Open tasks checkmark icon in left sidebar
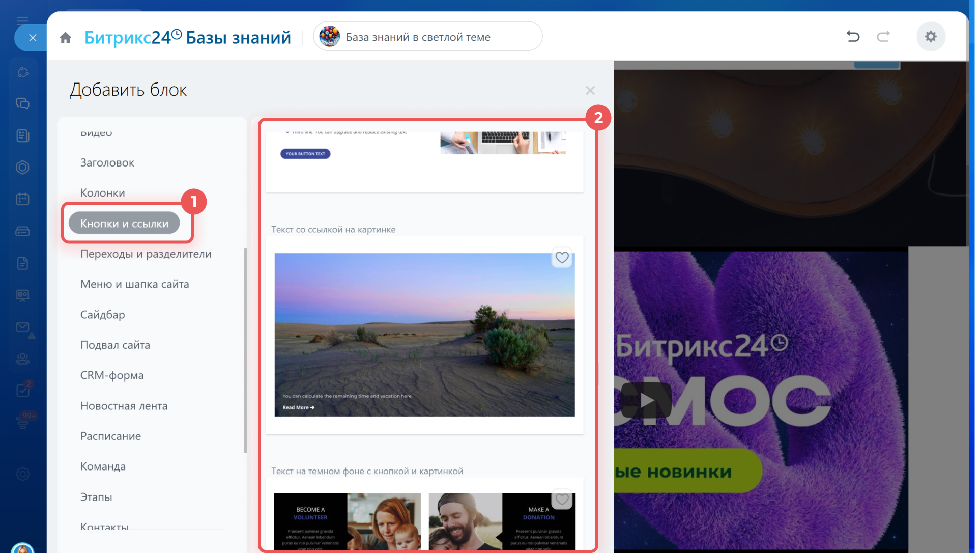The image size is (980, 553). pos(22,391)
